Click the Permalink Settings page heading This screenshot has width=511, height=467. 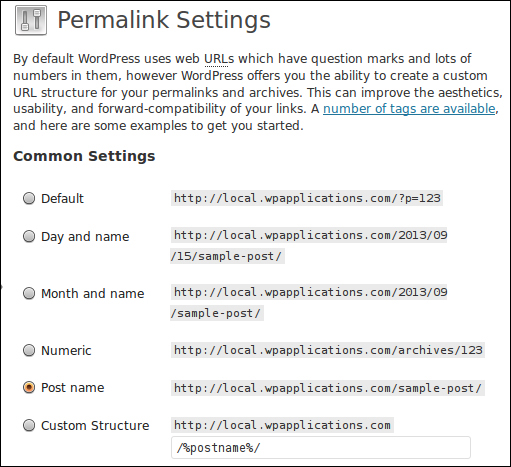164,20
